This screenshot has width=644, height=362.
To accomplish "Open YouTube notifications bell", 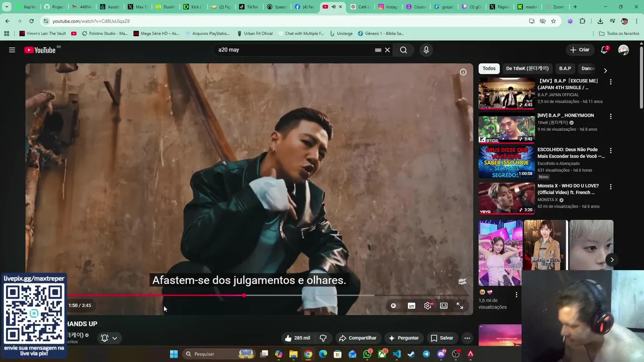I will click(605, 50).
